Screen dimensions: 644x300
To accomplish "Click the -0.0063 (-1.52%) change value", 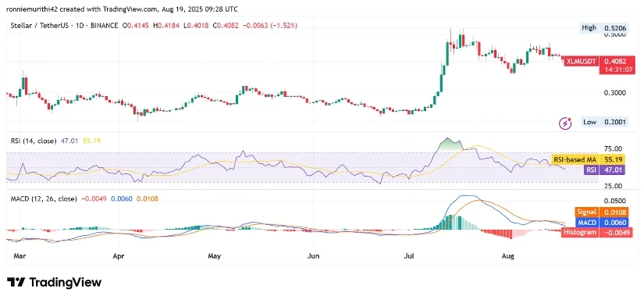I will tap(269, 26).
